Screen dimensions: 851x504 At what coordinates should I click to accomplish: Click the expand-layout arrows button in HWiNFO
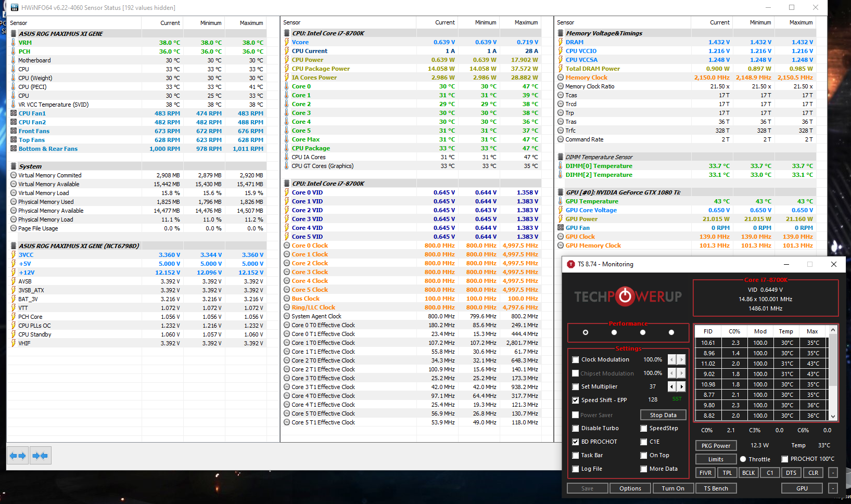18,456
